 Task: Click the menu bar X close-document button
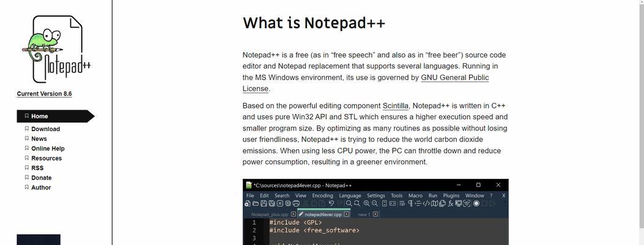coord(504,195)
